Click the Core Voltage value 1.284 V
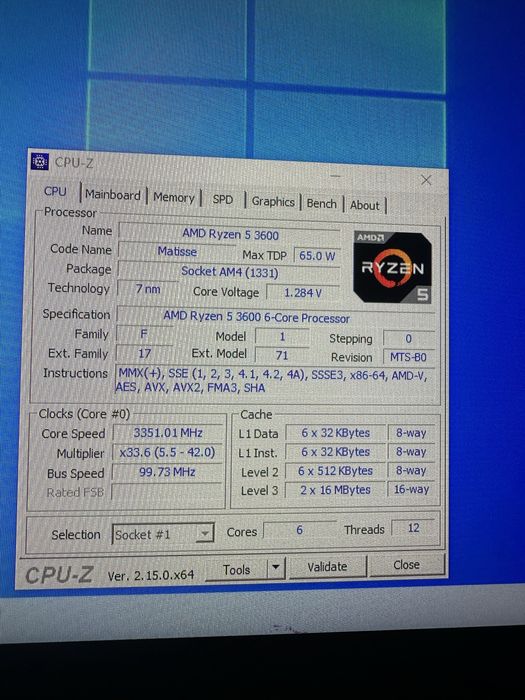 (303, 293)
